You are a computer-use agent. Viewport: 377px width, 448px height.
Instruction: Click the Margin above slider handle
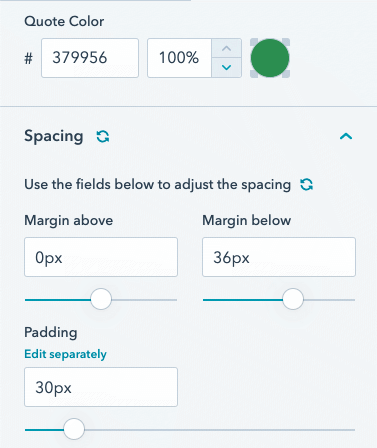pyautogui.click(x=101, y=299)
